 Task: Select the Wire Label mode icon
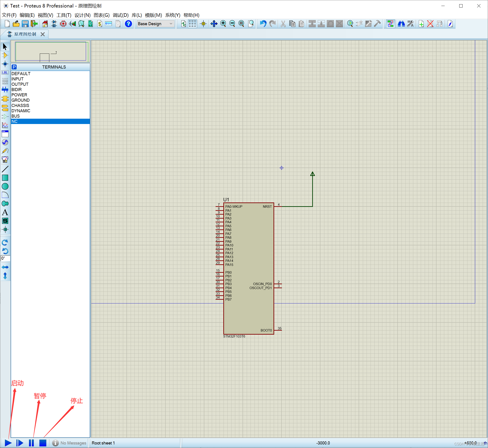coord(5,72)
